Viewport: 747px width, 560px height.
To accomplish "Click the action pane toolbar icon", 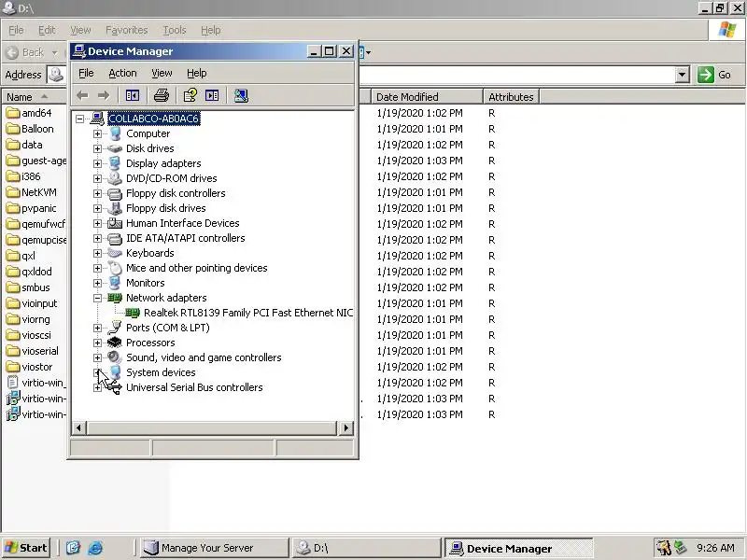I will click(212, 96).
